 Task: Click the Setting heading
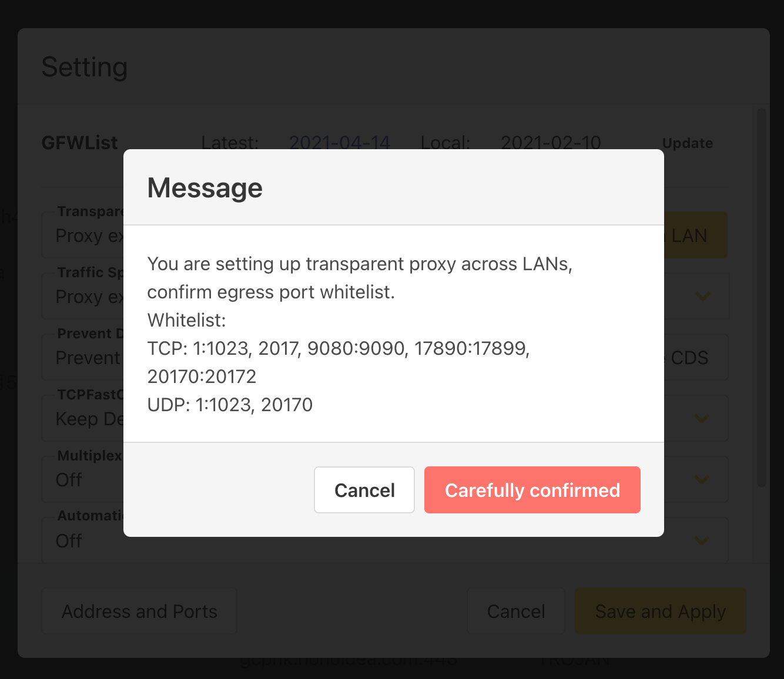tap(85, 67)
